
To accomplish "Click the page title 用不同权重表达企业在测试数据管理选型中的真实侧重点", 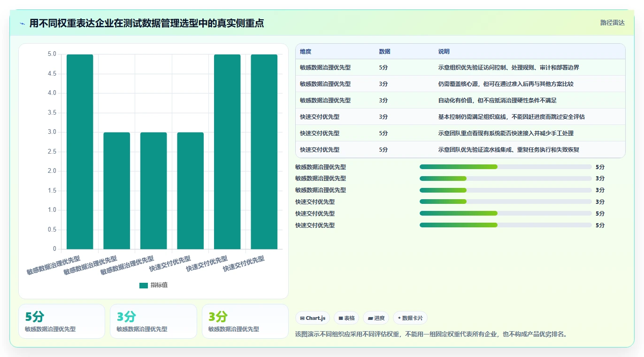I will tap(146, 23).
